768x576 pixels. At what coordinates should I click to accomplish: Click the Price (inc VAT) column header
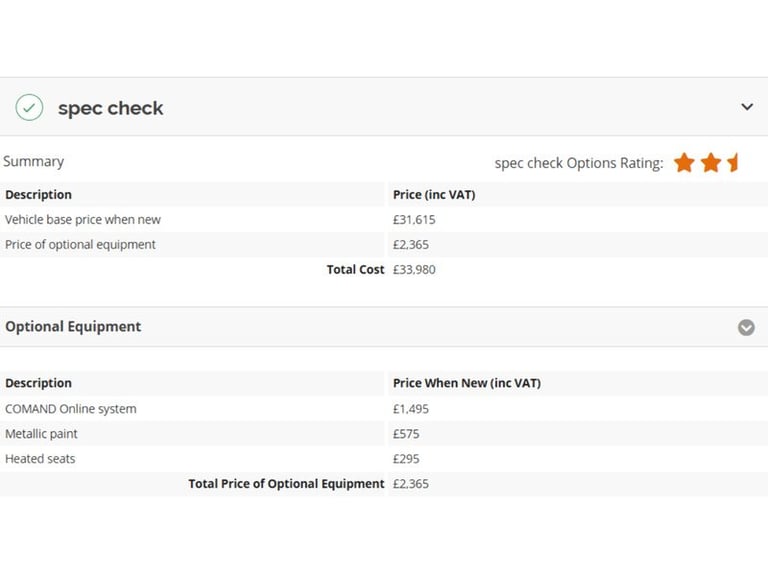(x=434, y=194)
